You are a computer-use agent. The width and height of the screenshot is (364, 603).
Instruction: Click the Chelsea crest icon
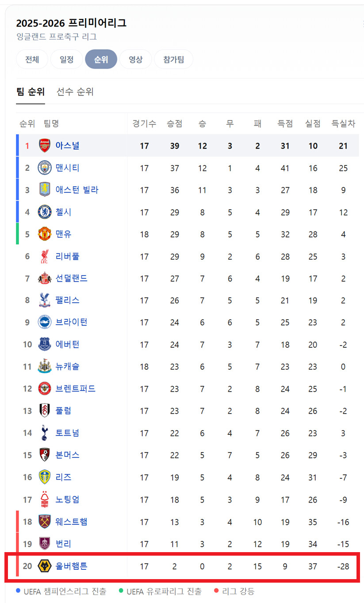click(45, 212)
